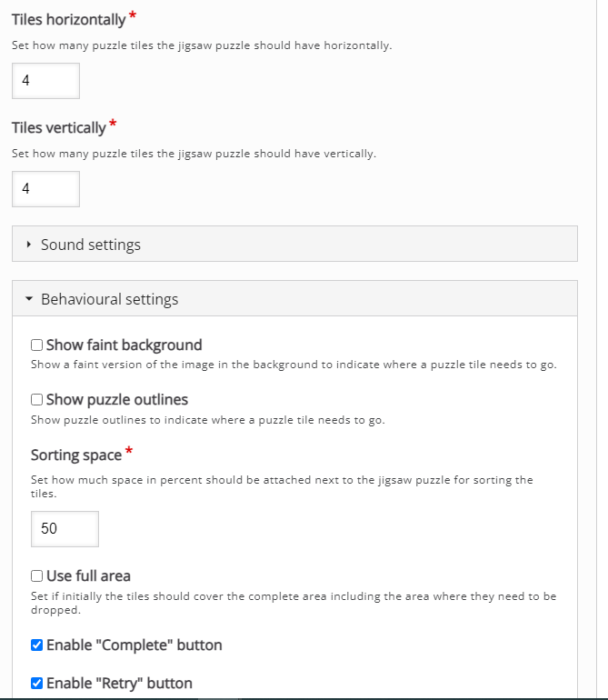Disable the Enable "Retry" button checkbox
608x700 pixels.
tap(37, 684)
